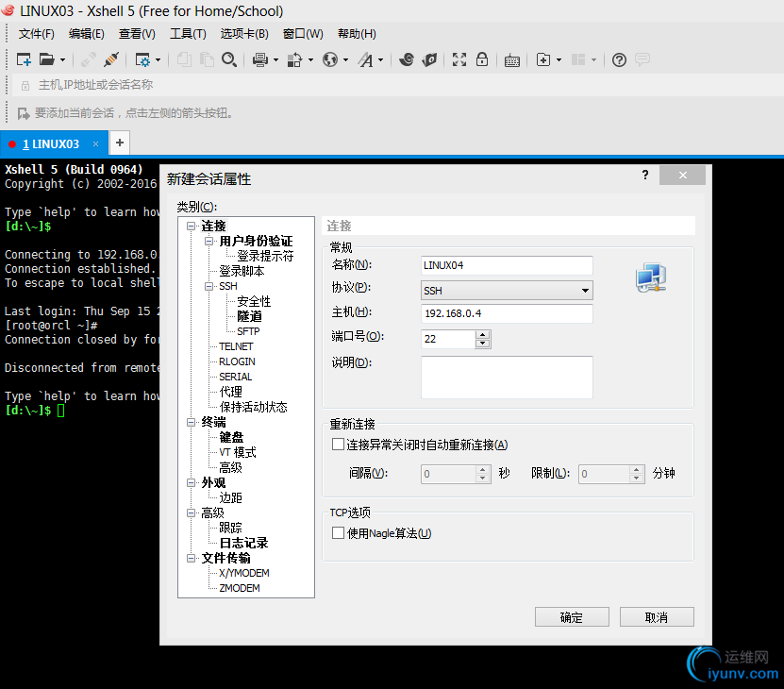Open the 窗口(W) menu
784x689 pixels.
click(303, 34)
